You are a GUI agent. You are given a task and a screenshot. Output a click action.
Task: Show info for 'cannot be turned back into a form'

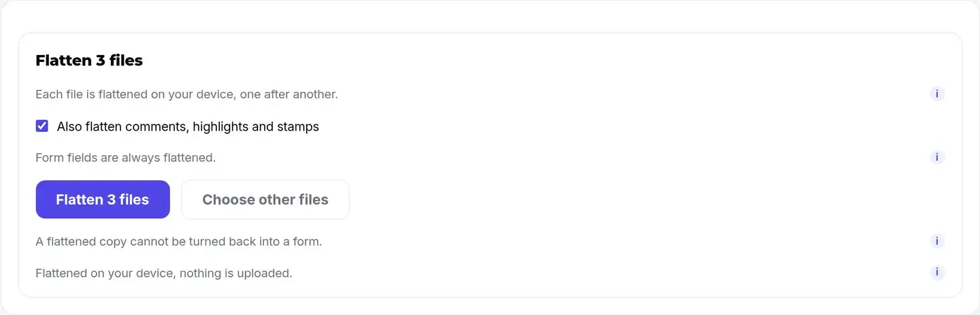coord(937,241)
